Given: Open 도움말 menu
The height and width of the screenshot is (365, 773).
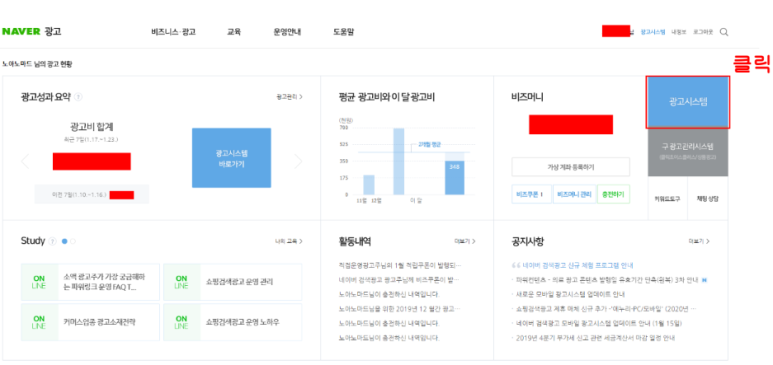Looking at the screenshot, I should (x=343, y=32).
